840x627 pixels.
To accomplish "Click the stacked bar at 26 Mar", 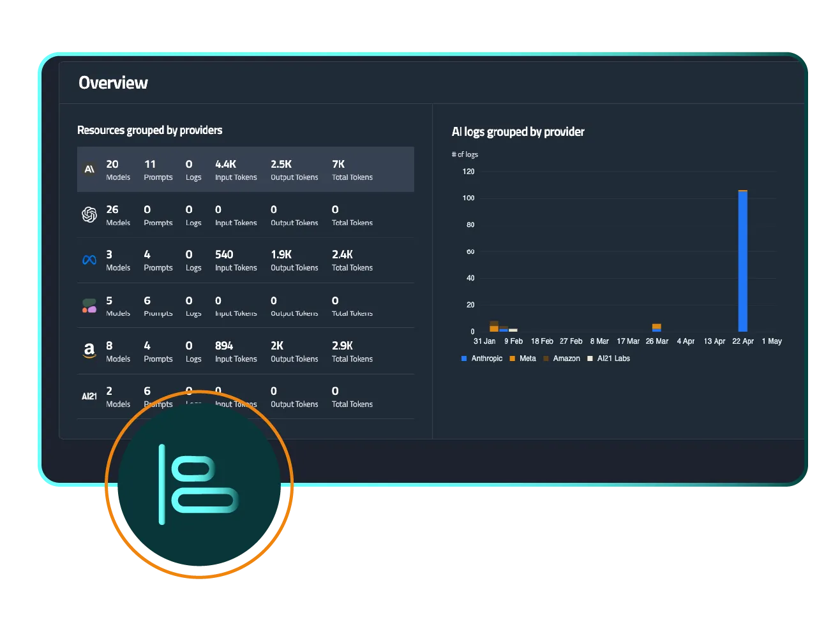I will (657, 328).
